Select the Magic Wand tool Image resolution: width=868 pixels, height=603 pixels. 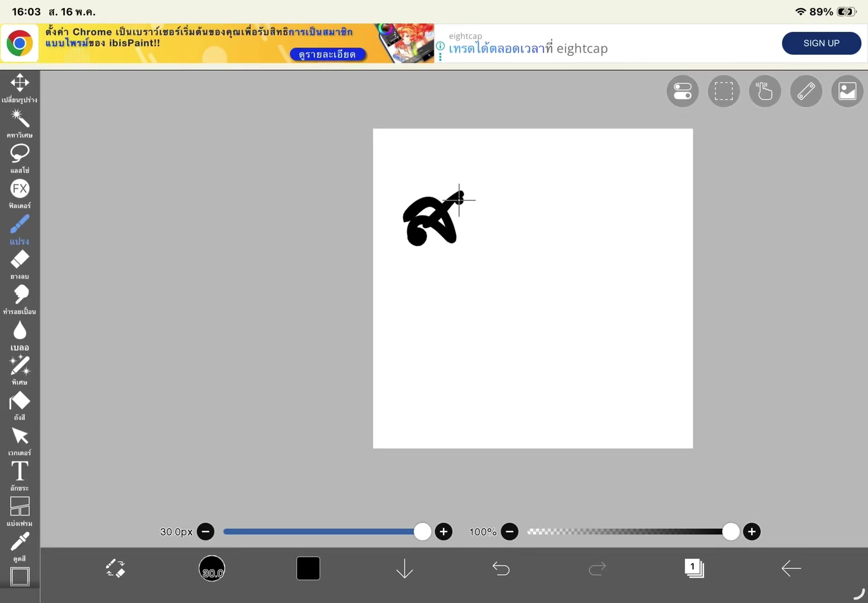pos(20,123)
